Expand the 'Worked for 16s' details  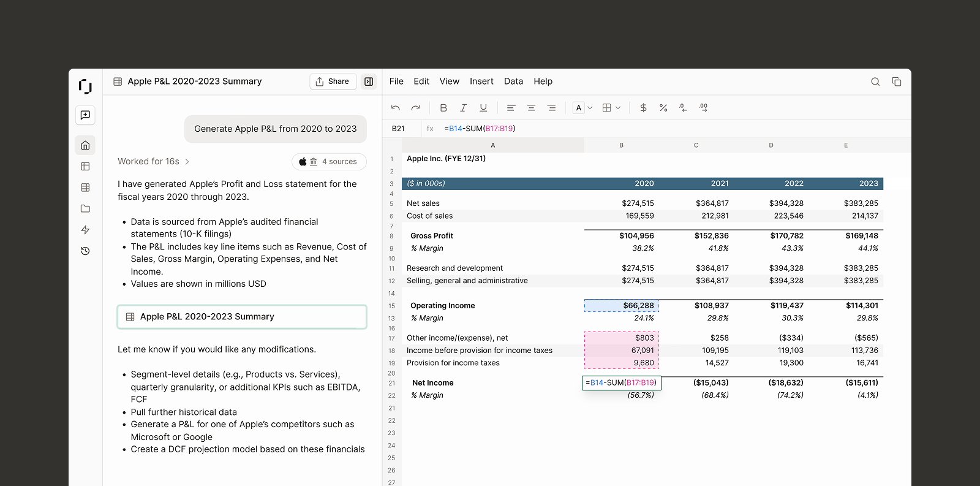click(154, 161)
